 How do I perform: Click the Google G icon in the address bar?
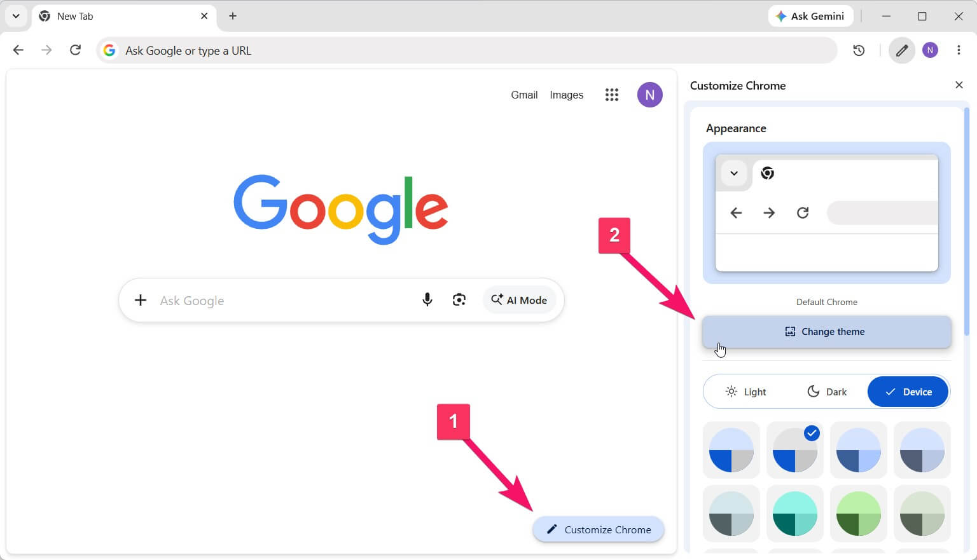tap(109, 50)
